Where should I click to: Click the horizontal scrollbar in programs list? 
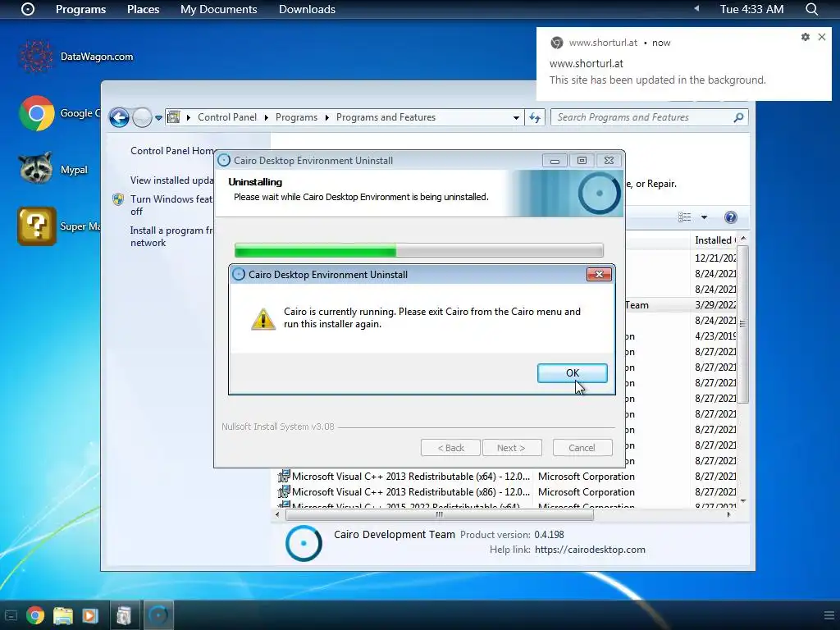pyautogui.click(x=440, y=515)
